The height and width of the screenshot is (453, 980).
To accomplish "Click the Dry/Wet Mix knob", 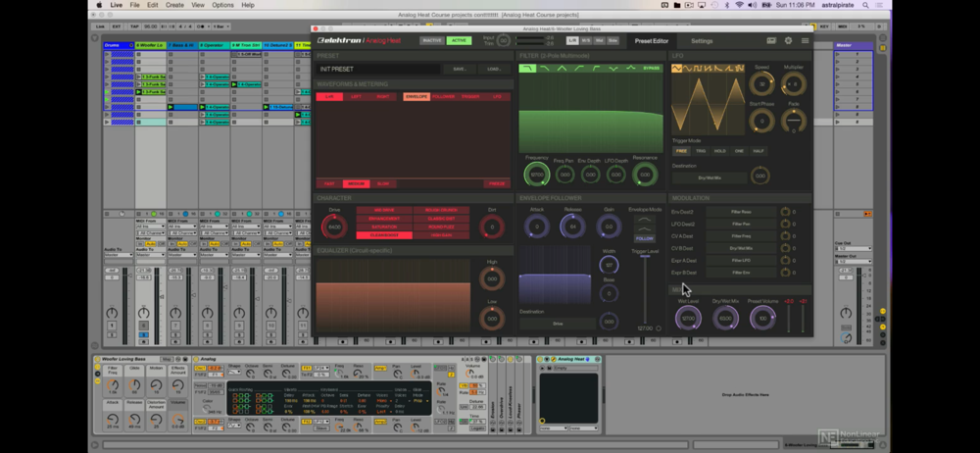I will click(725, 319).
